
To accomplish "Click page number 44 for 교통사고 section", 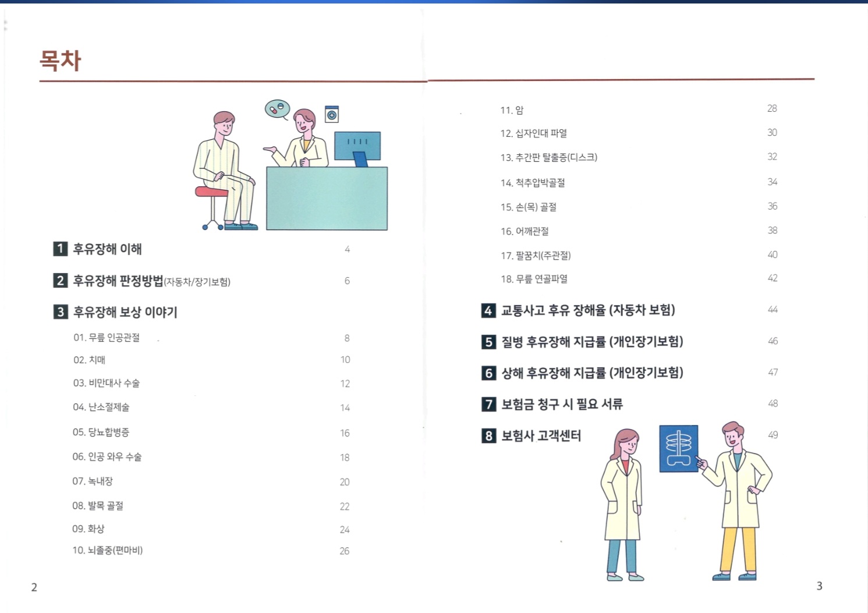I will coord(773,310).
